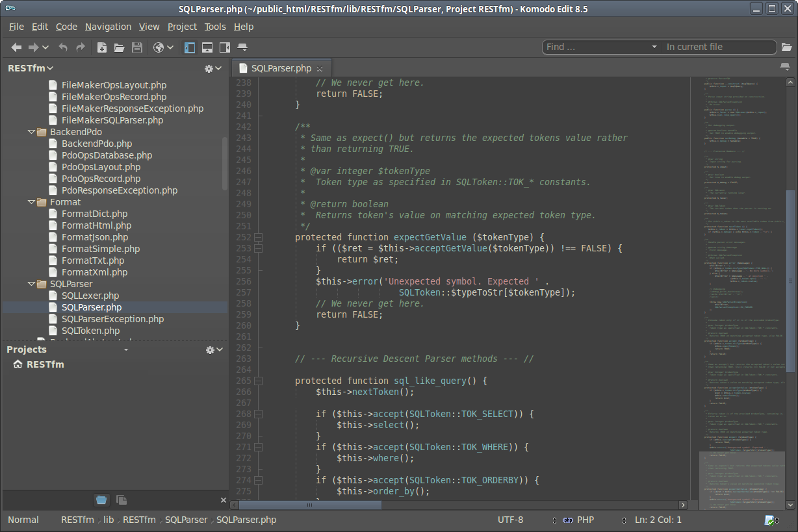798x532 pixels.
Task: Open the tab list dropdown icon
Action: point(785,68)
